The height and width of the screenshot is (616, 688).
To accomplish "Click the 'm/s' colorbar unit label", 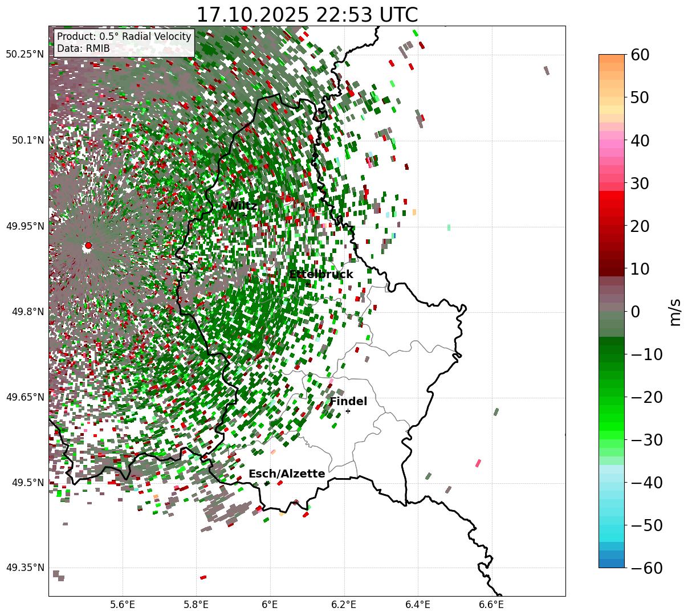I will (675, 311).
